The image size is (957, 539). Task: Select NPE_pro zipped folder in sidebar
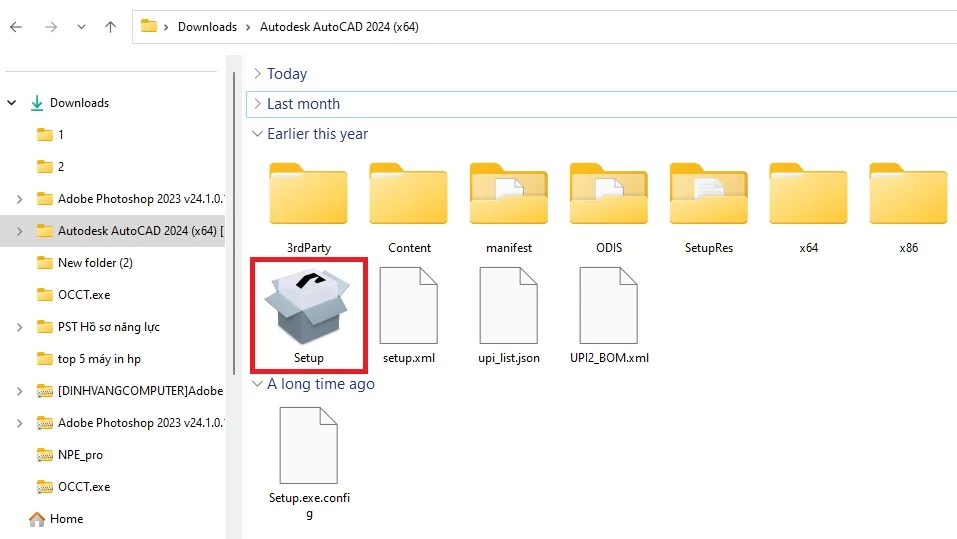[x=70, y=455]
